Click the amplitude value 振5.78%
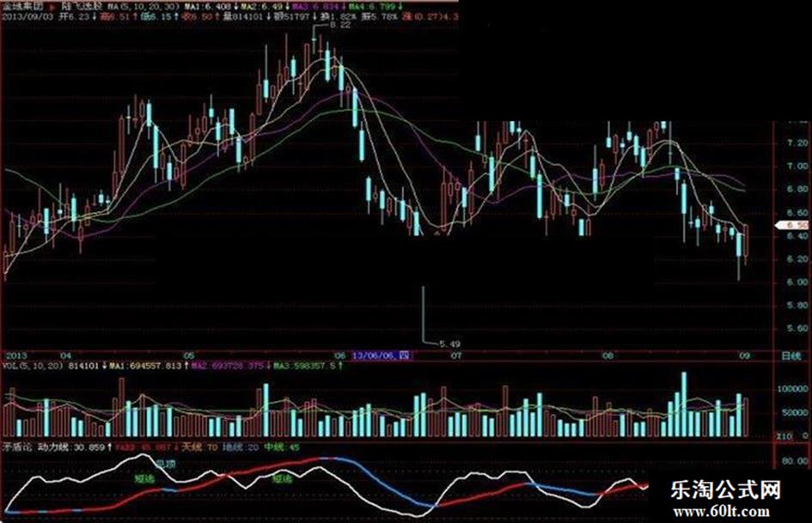The image size is (812, 523). tap(379, 16)
